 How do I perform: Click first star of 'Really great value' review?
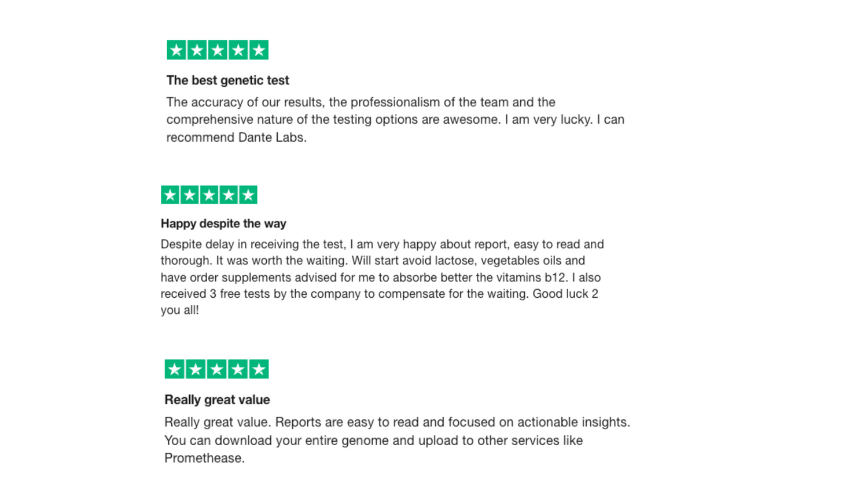175,369
